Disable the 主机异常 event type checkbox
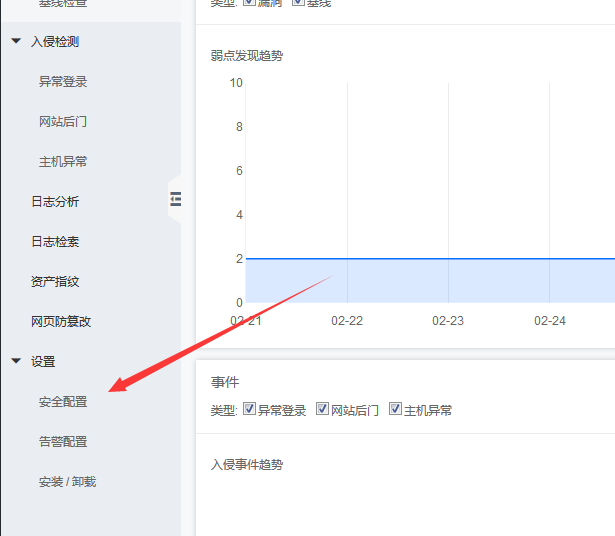Viewport: 615px width, 536px height. coord(395,409)
